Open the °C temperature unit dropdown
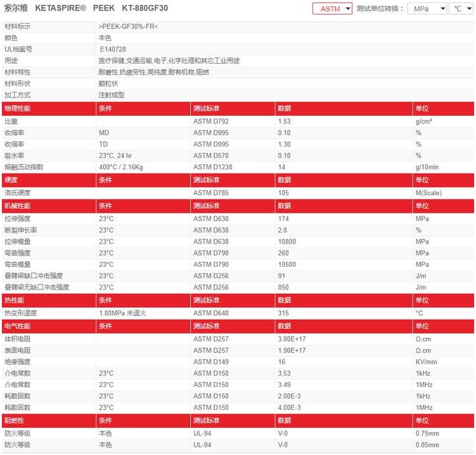This screenshot has height=455, width=476. tap(460, 9)
